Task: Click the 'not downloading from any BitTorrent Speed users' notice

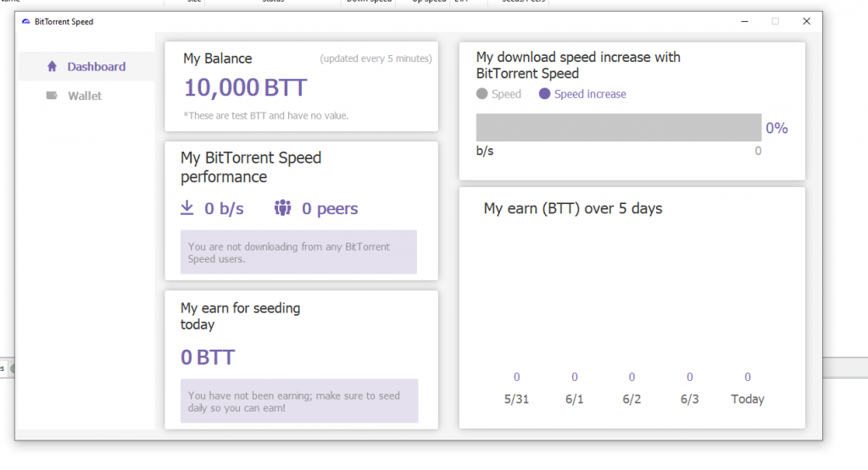Action: tap(298, 252)
